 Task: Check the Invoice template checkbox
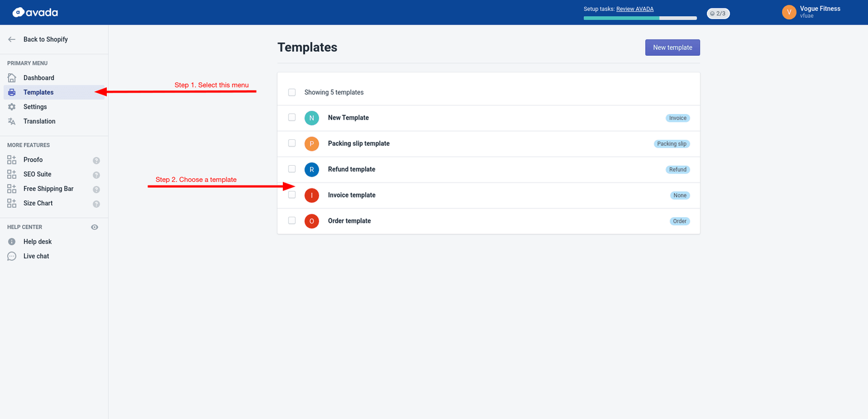point(292,195)
